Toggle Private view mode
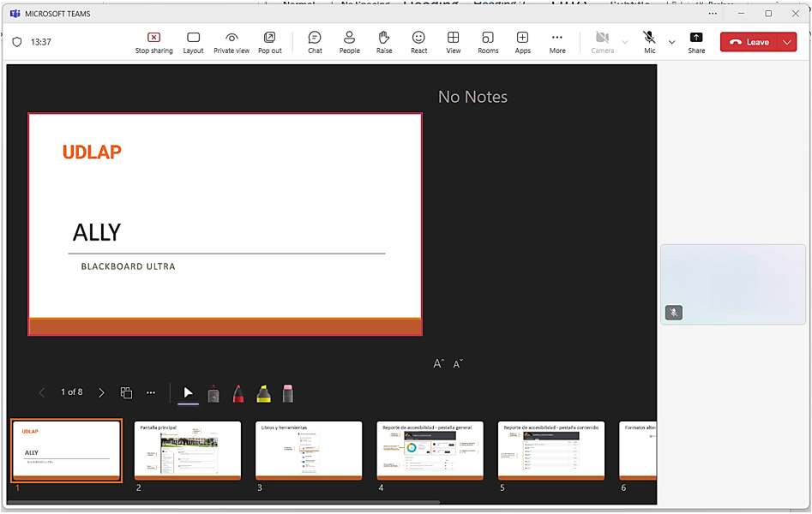 [232, 42]
